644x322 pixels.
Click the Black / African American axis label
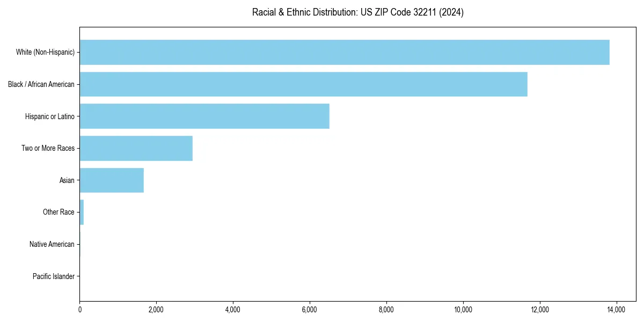[41, 84]
